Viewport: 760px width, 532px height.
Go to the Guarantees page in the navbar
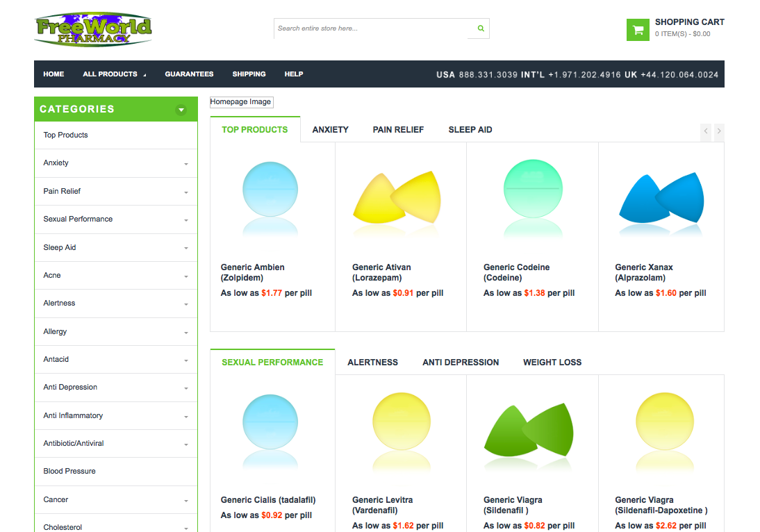[189, 74]
